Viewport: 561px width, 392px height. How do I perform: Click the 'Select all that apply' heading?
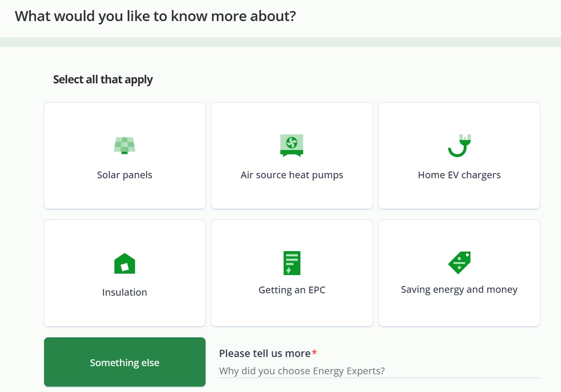tap(103, 80)
